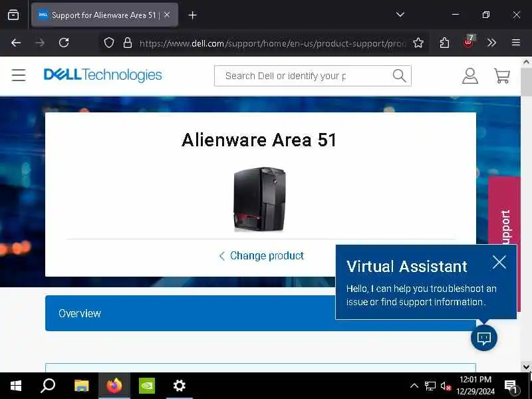Image resolution: width=532 pixels, height=399 pixels.
Task: Open the uBlock Origin extension badge
Action: 469,42
